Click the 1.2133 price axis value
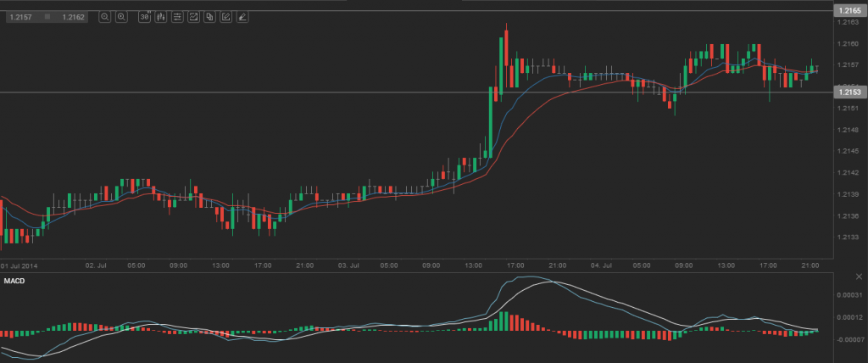 (849, 237)
